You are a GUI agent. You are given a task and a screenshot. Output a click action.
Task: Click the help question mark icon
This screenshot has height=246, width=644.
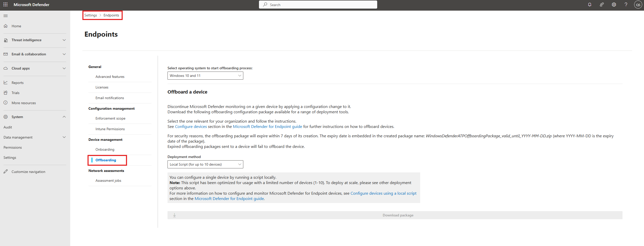(626, 5)
